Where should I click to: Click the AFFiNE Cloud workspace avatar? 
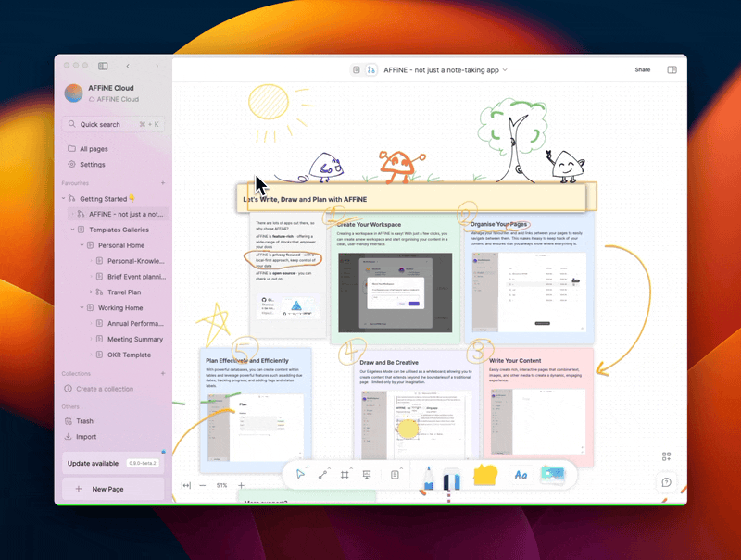tap(73, 93)
